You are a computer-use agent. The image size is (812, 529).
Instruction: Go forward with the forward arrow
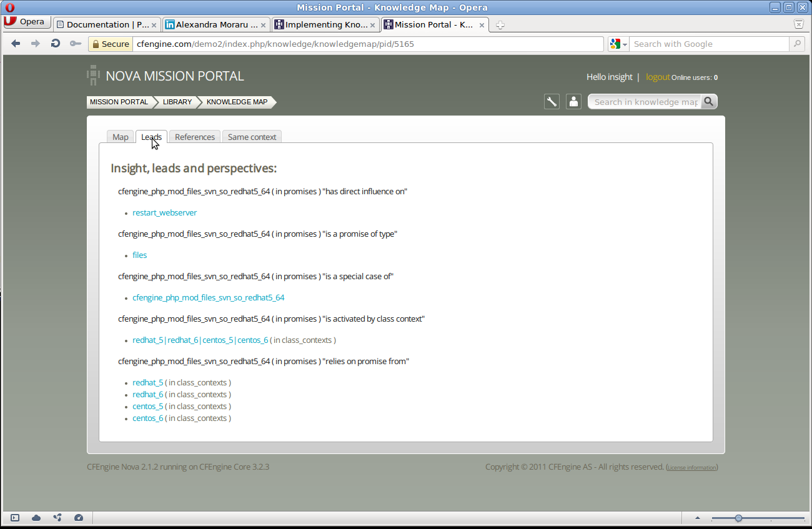pyautogui.click(x=36, y=44)
